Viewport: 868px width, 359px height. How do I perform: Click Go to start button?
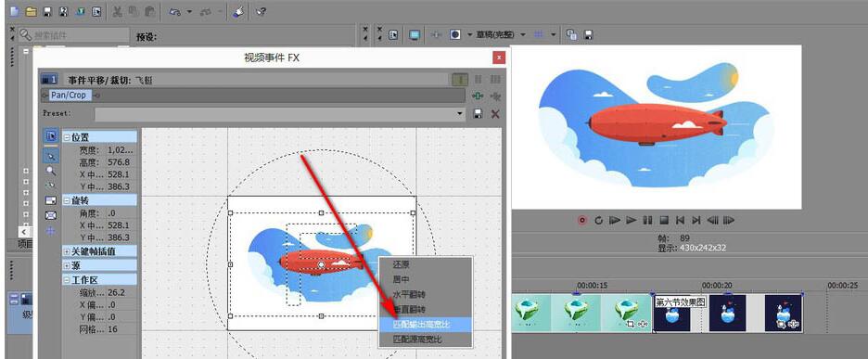point(681,221)
